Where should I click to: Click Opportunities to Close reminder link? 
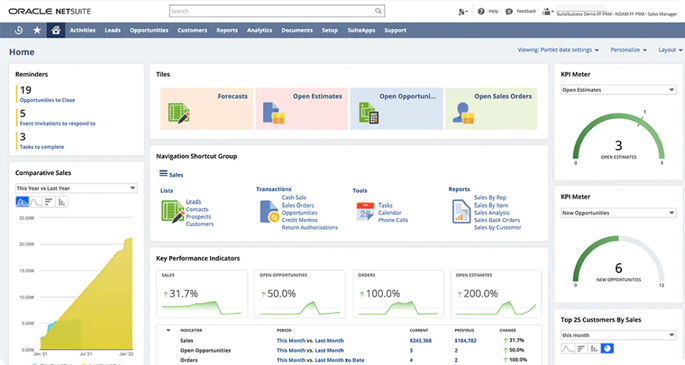point(47,100)
